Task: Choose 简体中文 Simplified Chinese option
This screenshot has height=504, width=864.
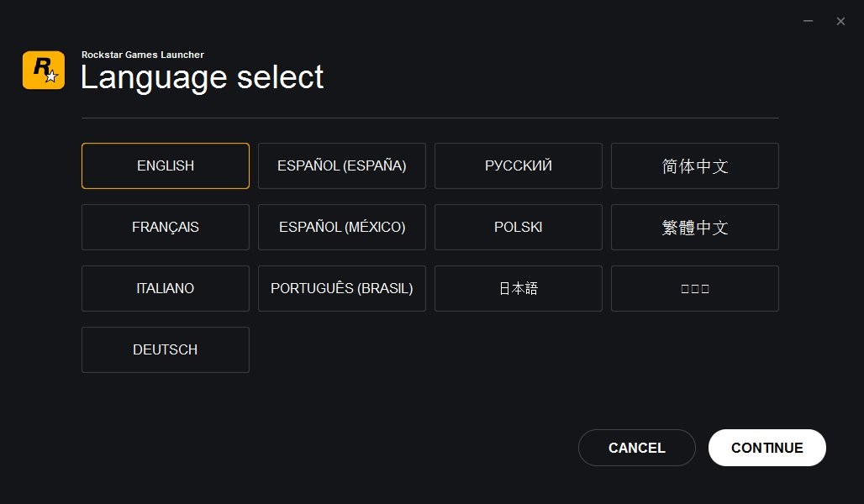Action: (695, 166)
